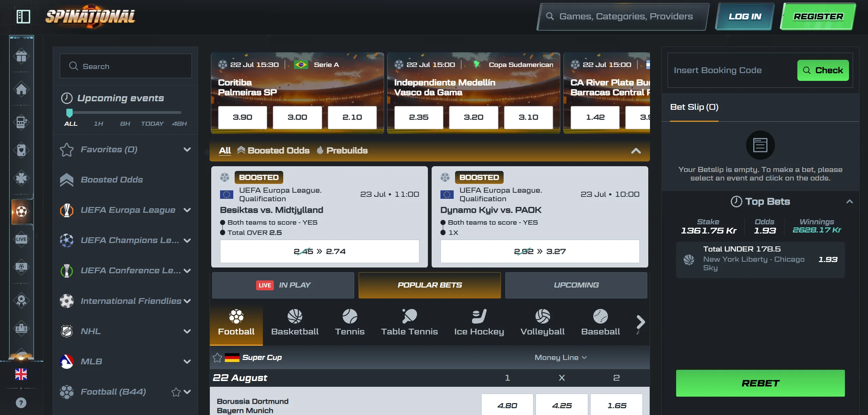Screen dimensions: 868x415
Task: Open the award badge sidebar icon
Action: coord(21,300)
